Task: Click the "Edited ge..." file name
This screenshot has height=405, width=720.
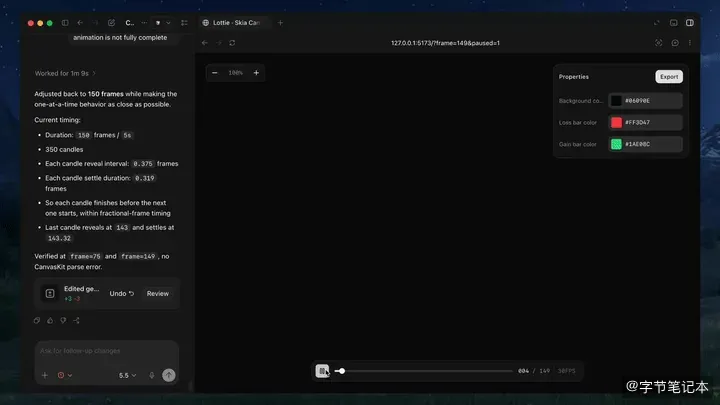Action: 81,289
